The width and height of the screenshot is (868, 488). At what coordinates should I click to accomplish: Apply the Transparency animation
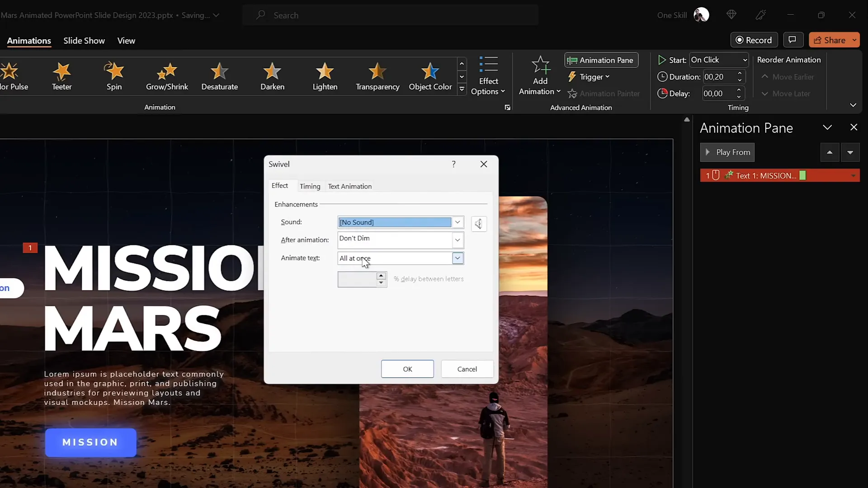377,76
